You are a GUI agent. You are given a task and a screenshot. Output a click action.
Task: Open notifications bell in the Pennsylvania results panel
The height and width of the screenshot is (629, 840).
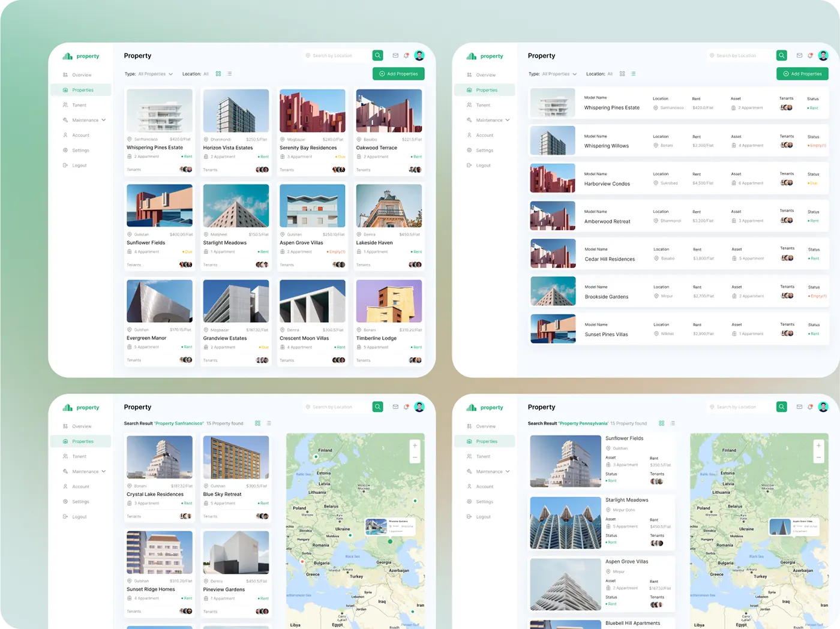tap(811, 407)
